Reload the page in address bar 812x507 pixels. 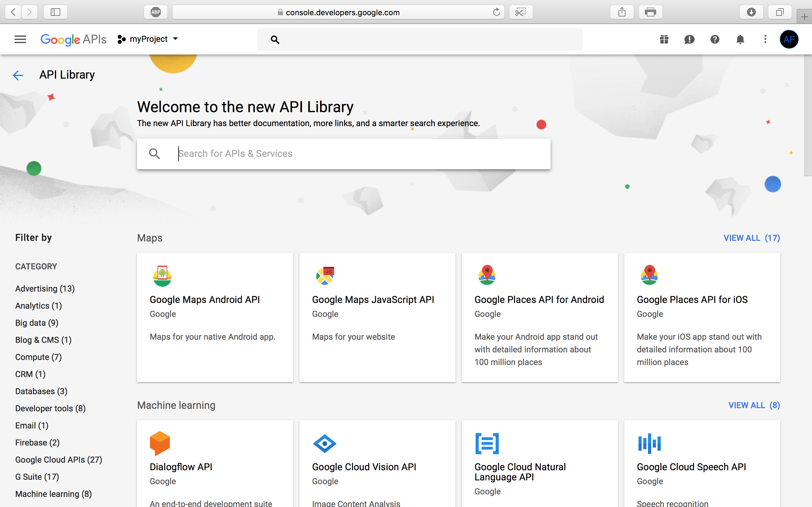pos(496,12)
